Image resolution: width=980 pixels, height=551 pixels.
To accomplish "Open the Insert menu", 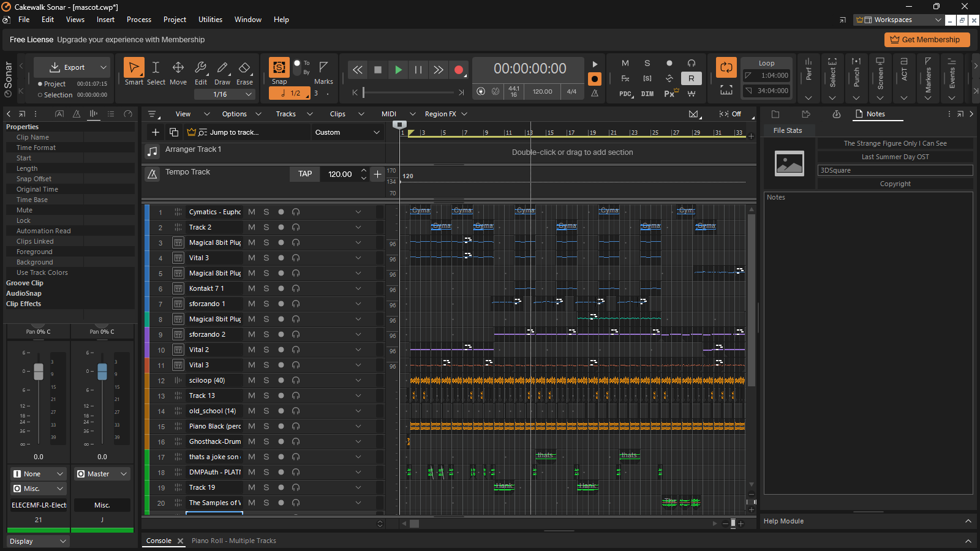I will click(105, 20).
